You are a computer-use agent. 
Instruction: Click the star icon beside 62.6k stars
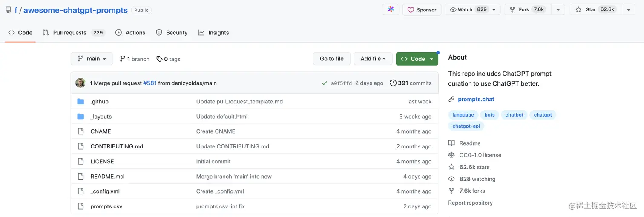[451, 167]
